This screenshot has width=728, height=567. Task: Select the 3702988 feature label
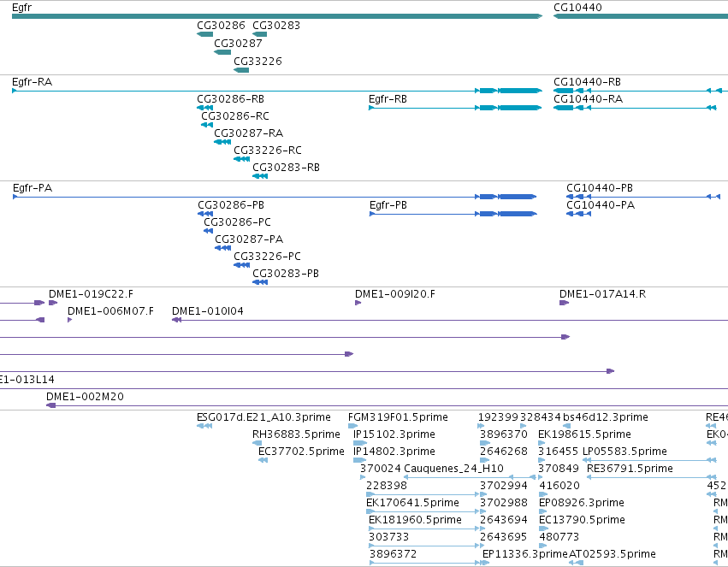504,504
